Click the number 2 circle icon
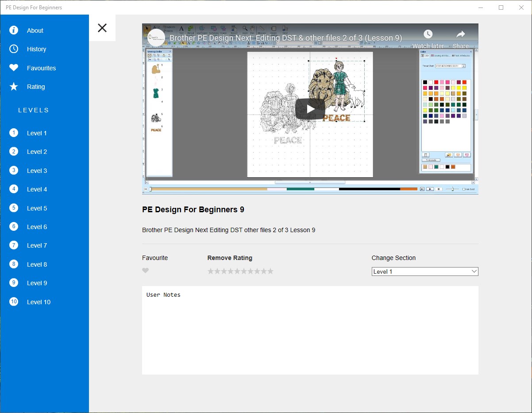This screenshot has width=532, height=413. point(14,151)
